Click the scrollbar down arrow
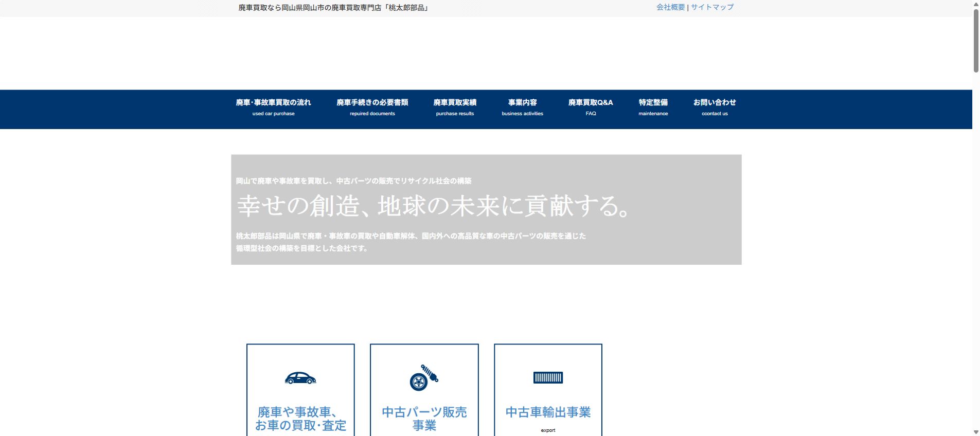980x436 pixels. click(x=976, y=432)
